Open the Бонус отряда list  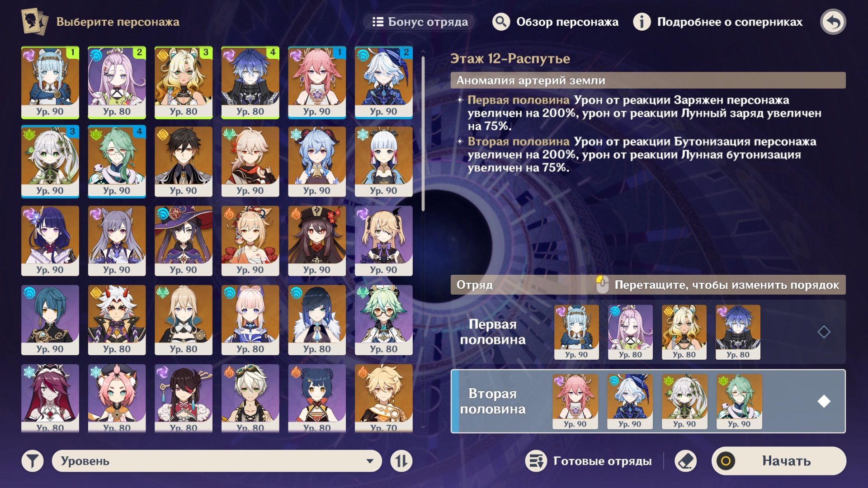click(x=419, y=22)
